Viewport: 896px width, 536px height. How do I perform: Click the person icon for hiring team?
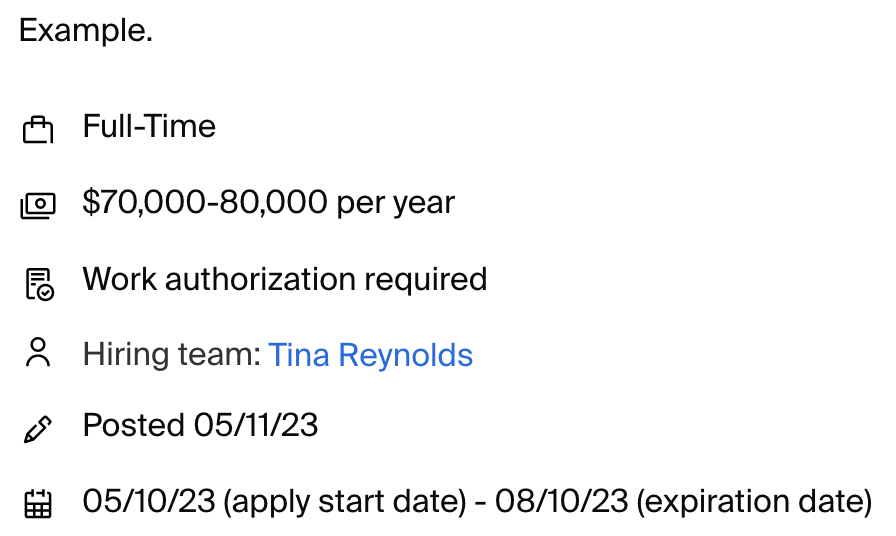click(x=38, y=354)
